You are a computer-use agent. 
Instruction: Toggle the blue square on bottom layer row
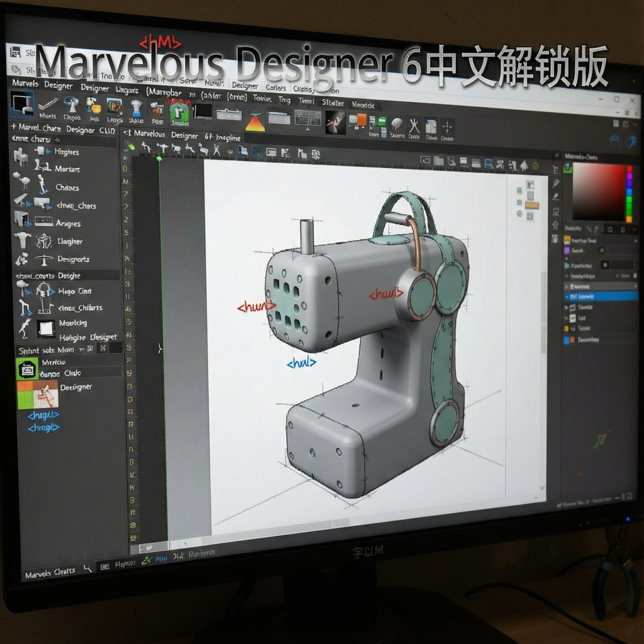click(567, 340)
